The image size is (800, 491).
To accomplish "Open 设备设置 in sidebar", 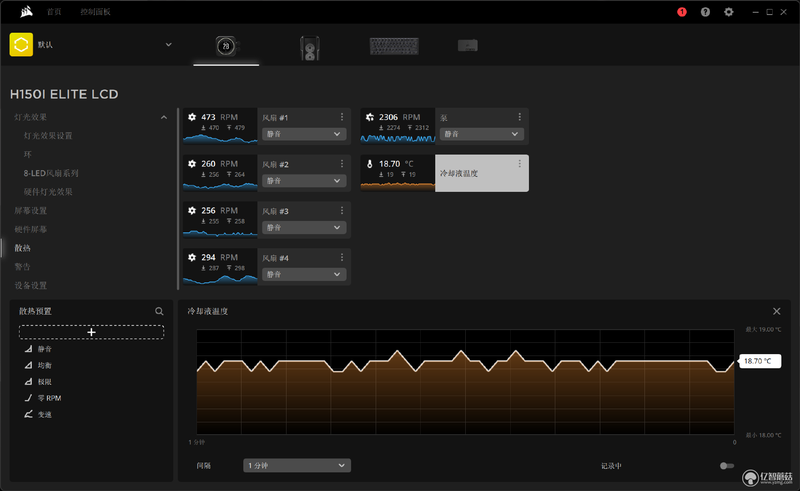I will [31, 285].
